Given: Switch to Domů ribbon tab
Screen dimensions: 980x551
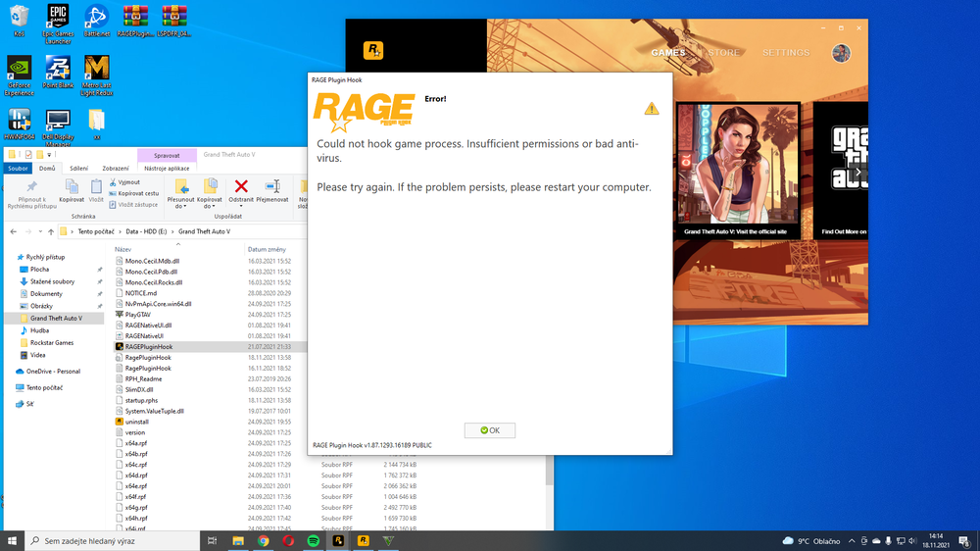Looking at the screenshot, I should [x=47, y=169].
